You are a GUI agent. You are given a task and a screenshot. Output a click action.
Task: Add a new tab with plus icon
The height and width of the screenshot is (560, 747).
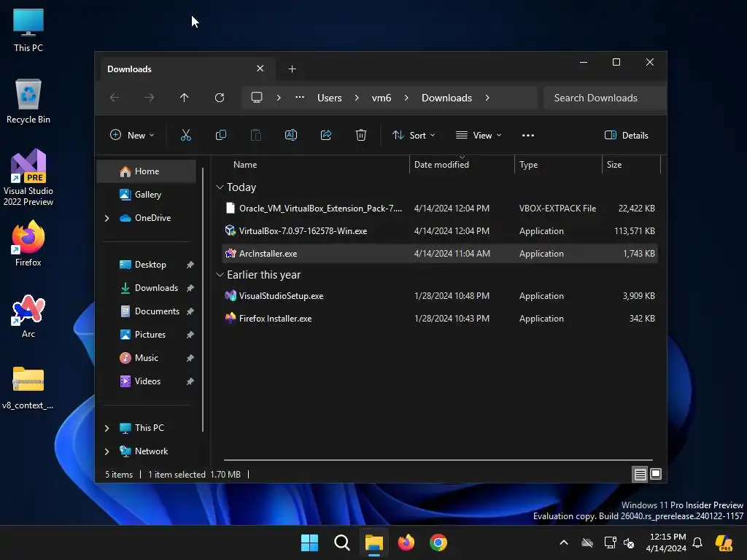pyautogui.click(x=292, y=69)
